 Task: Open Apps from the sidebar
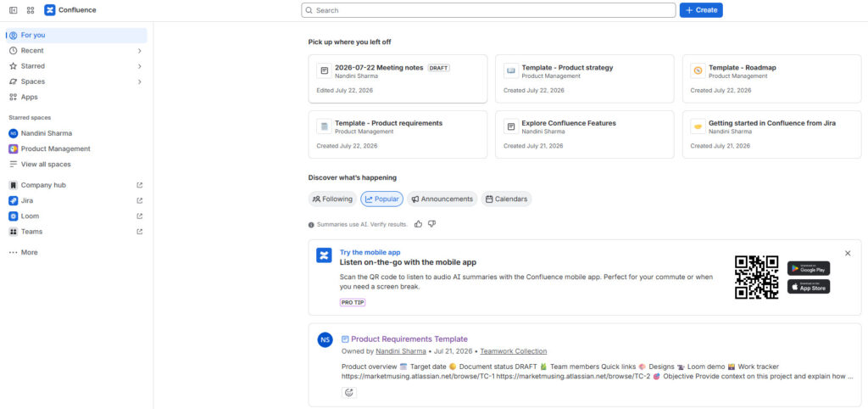coord(76,97)
